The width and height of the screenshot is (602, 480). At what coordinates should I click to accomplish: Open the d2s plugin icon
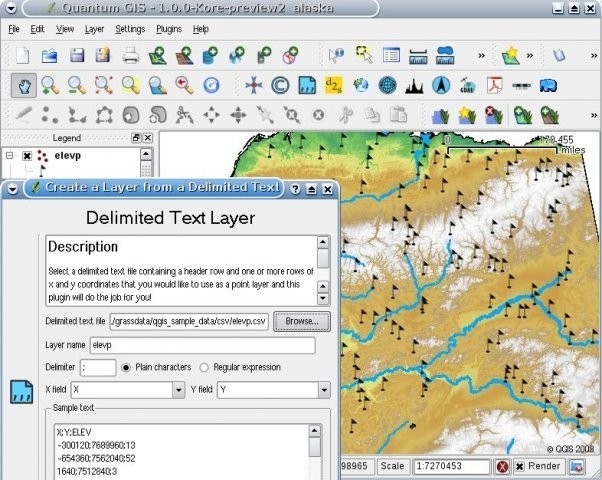334,85
